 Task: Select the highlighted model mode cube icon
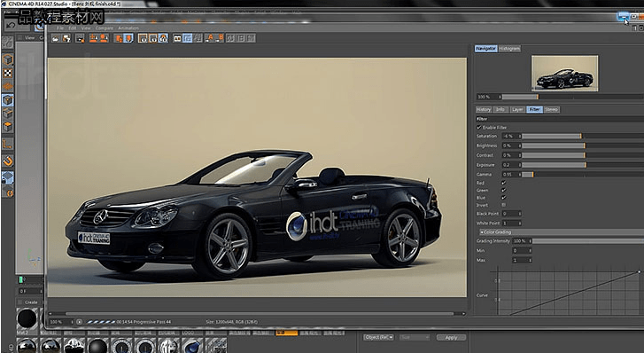[8, 100]
